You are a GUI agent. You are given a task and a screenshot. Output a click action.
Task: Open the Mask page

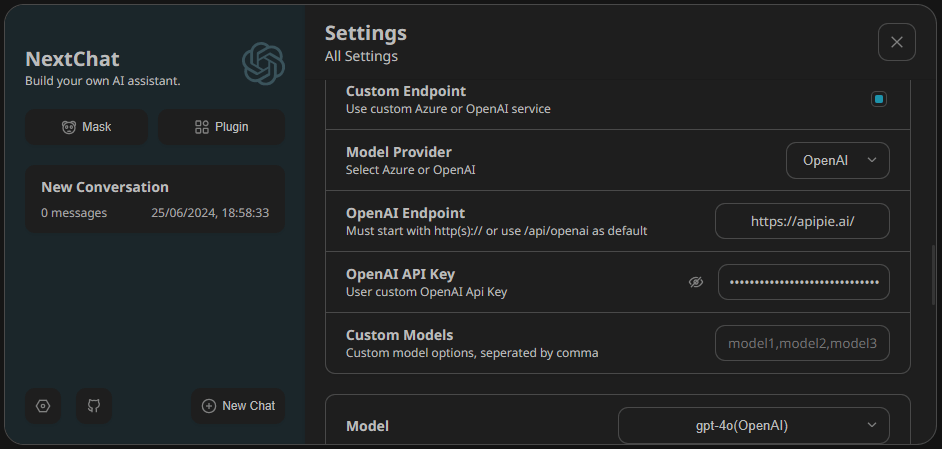[x=86, y=127]
